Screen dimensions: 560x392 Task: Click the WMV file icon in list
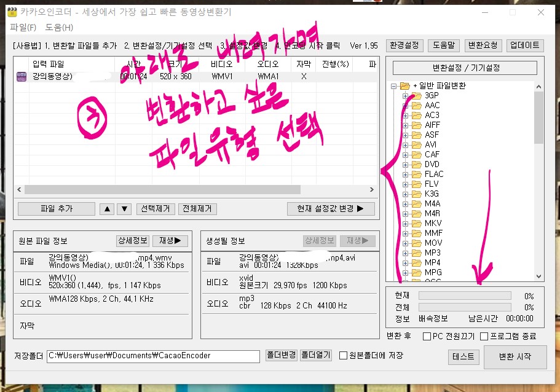pyautogui.click(x=22, y=76)
